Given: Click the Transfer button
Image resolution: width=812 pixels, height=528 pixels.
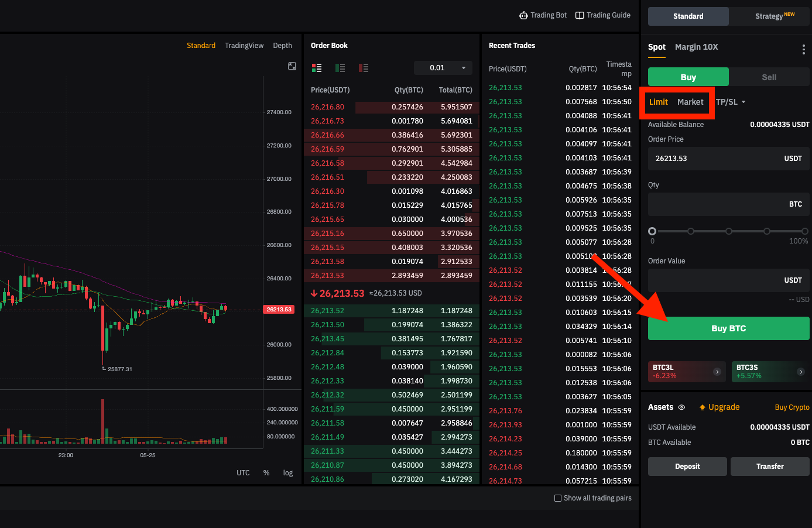Looking at the screenshot, I should point(770,467).
